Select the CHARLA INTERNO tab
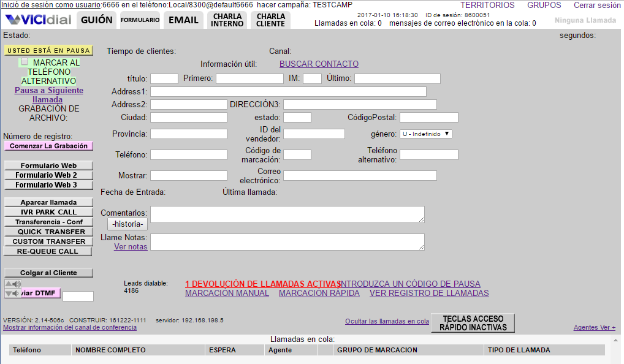624x364 pixels. [227, 20]
